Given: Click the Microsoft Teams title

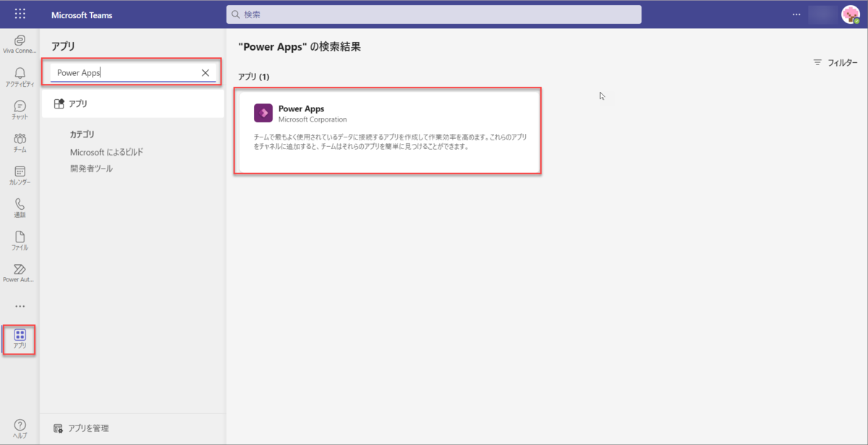Looking at the screenshot, I should tap(82, 14).
